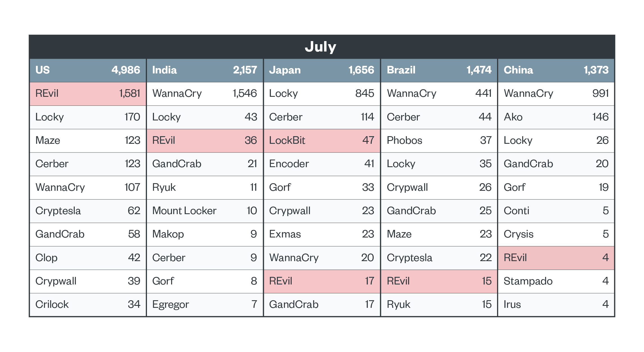Click highlighted REvil row under Brazil
Screen dimensions: 644x352
point(439,281)
